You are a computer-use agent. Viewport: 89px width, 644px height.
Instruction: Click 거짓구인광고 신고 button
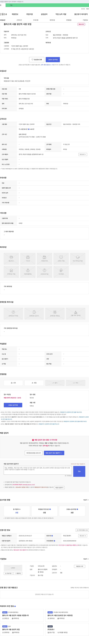[x=82, y=530]
